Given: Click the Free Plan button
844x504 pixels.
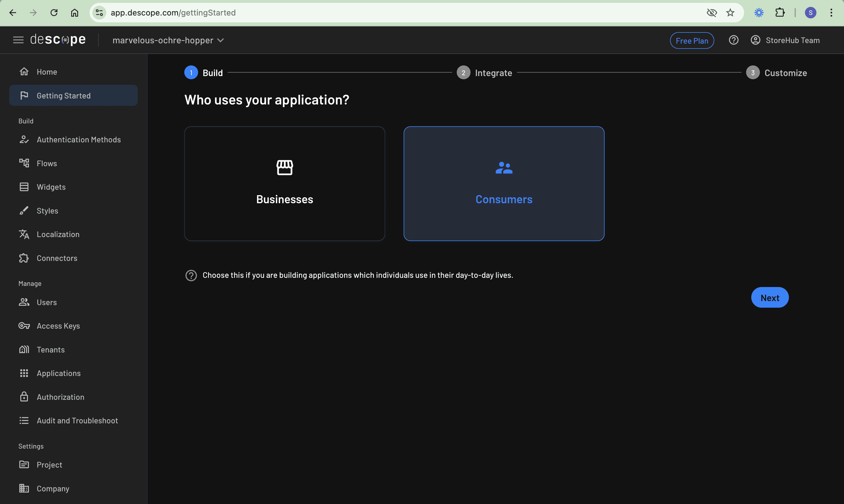Looking at the screenshot, I should pyautogui.click(x=692, y=40).
